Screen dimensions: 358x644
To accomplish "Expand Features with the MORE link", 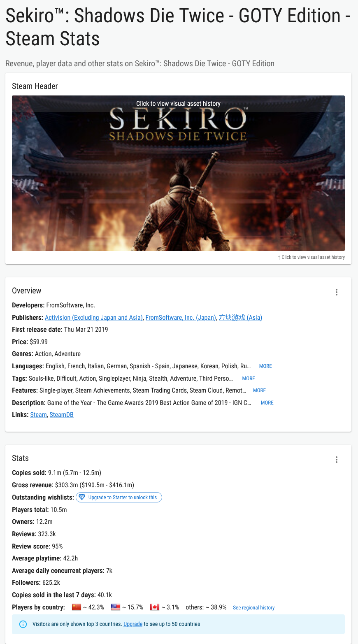I will [x=259, y=391].
